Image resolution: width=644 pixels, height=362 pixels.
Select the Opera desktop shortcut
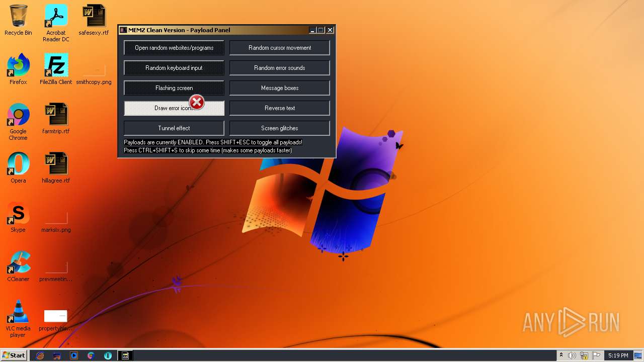point(18,168)
